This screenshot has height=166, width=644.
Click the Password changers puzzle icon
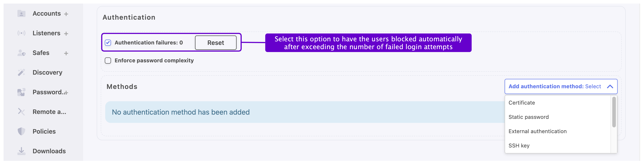21,92
